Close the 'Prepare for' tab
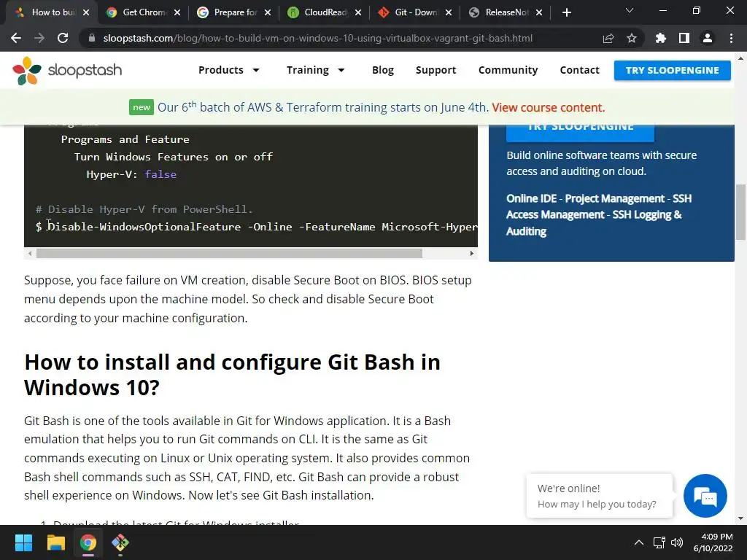The image size is (747, 560). click(267, 12)
